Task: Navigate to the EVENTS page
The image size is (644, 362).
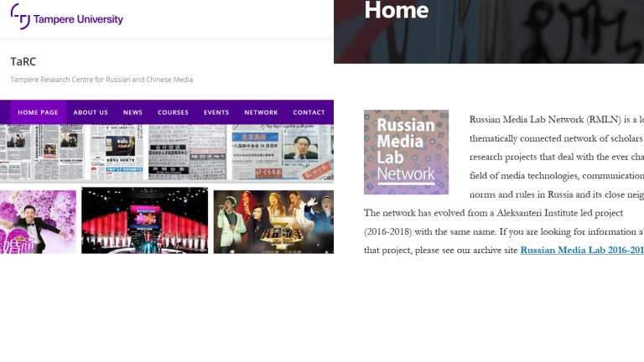Action: coord(216,112)
